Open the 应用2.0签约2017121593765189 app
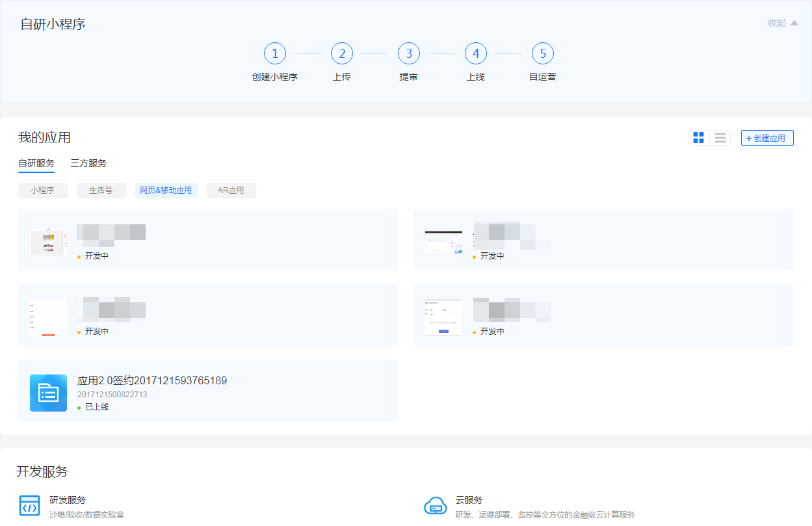This screenshot has width=812, height=526. pyautogui.click(x=152, y=381)
